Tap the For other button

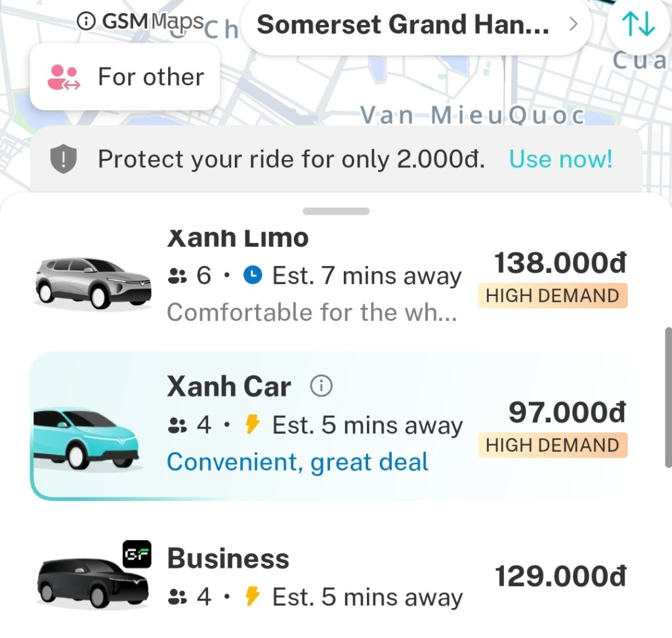(x=125, y=77)
